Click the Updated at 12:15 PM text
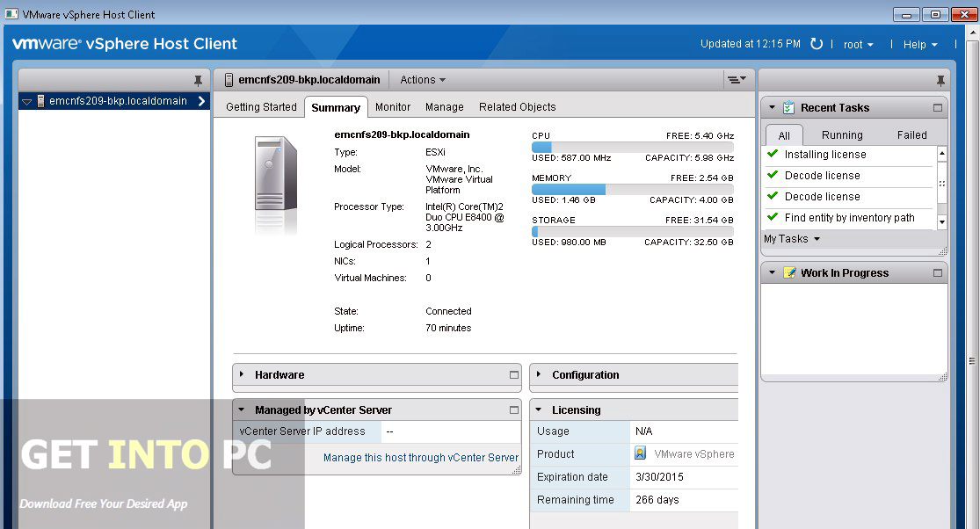Screen dimensions: 980x529 pyautogui.click(x=750, y=44)
